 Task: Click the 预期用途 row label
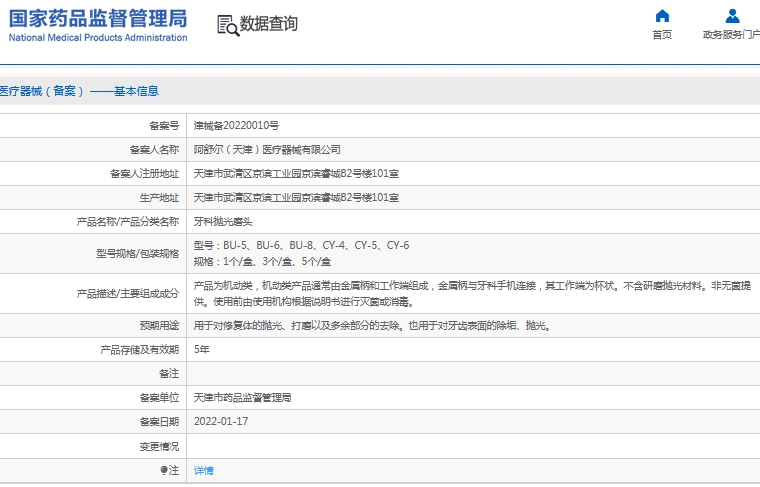coord(159,326)
